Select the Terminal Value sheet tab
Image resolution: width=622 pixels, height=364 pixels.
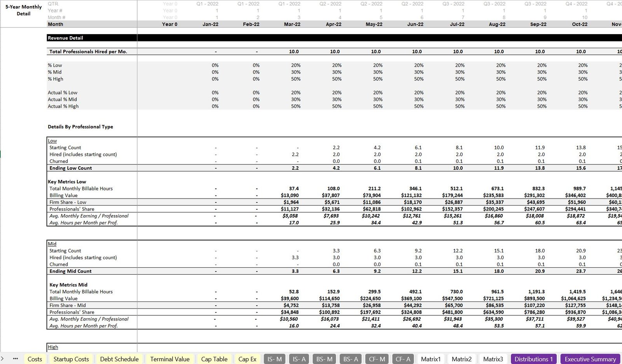pyautogui.click(x=170, y=359)
